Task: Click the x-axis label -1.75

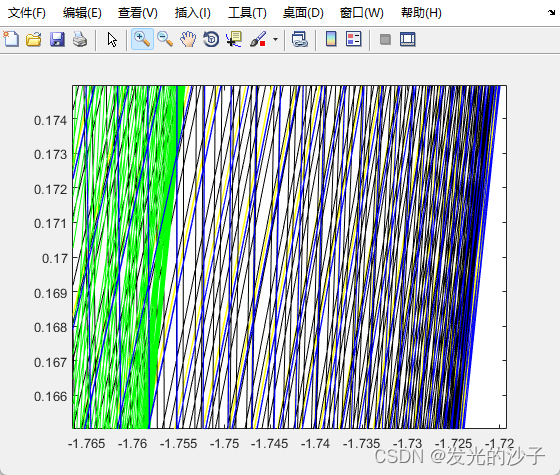Action: (x=224, y=444)
